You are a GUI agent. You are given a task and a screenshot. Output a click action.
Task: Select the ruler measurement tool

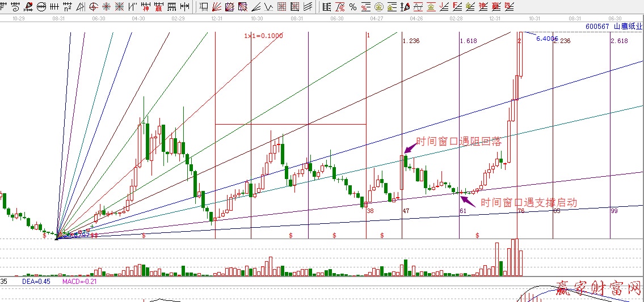coord(171,7)
